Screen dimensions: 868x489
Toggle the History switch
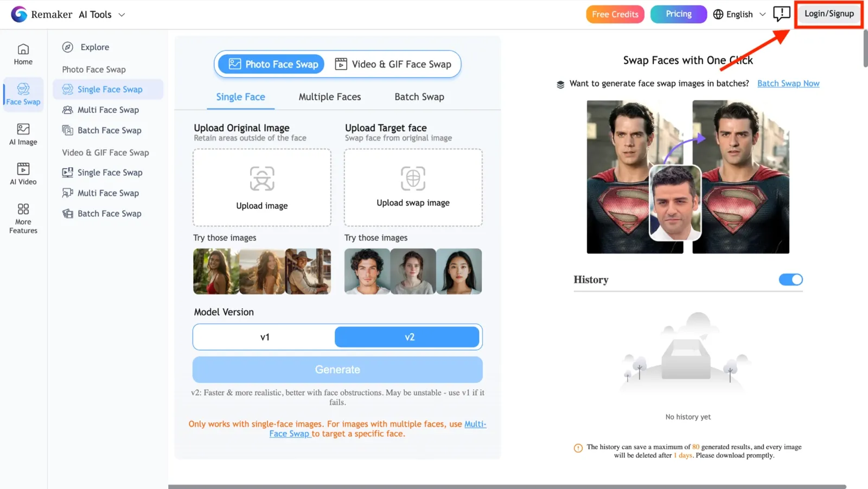(791, 280)
